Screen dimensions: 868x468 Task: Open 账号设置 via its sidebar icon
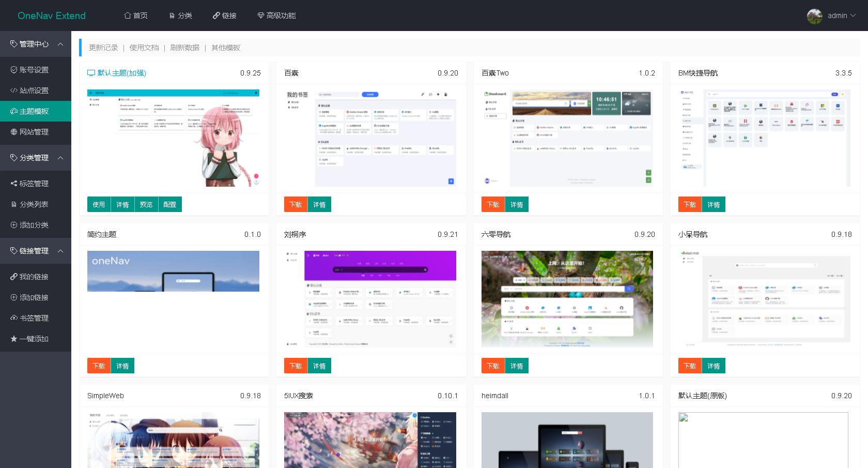click(x=14, y=69)
